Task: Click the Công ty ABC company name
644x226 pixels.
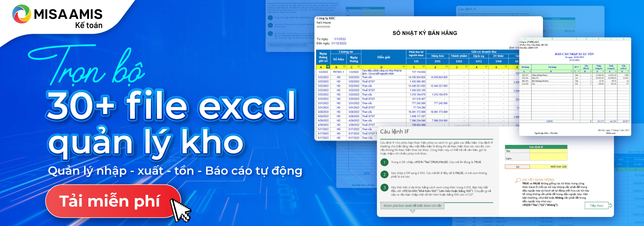Action: click(326, 18)
